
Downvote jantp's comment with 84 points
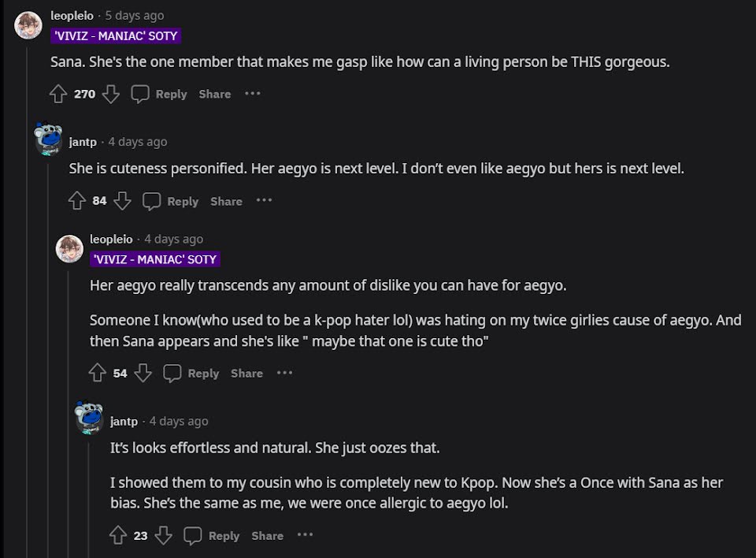coord(122,201)
